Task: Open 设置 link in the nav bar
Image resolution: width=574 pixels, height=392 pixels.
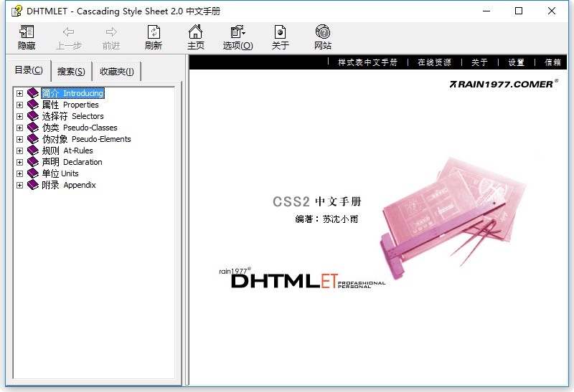Action: pyautogui.click(x=516, y=62)
